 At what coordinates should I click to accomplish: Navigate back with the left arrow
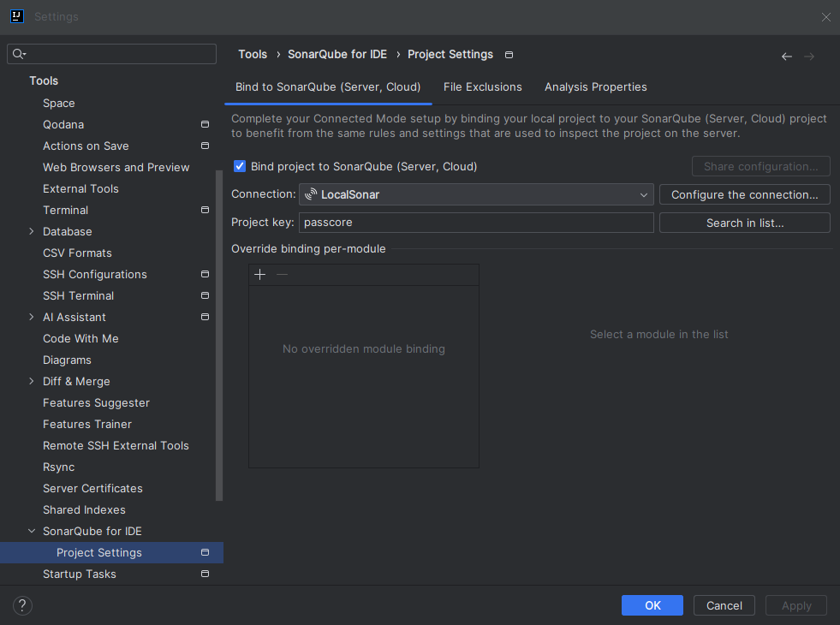point(786,57)
